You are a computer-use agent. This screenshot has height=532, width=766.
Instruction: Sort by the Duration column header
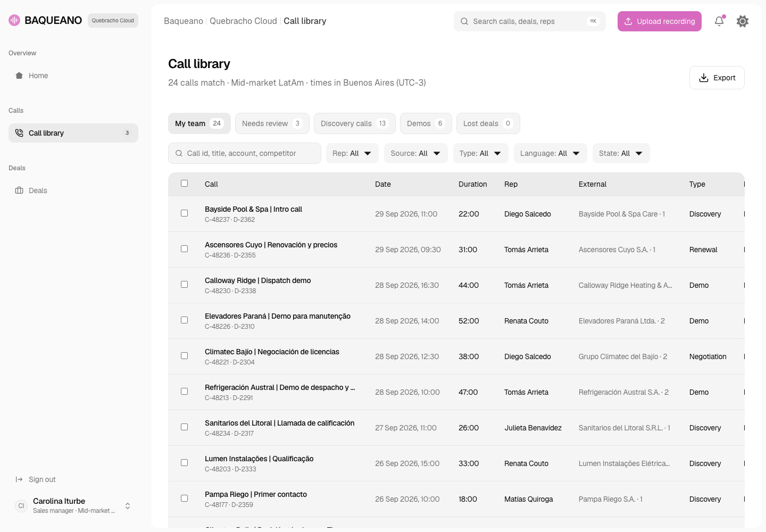pyautogui.click(x=473, y=184)
